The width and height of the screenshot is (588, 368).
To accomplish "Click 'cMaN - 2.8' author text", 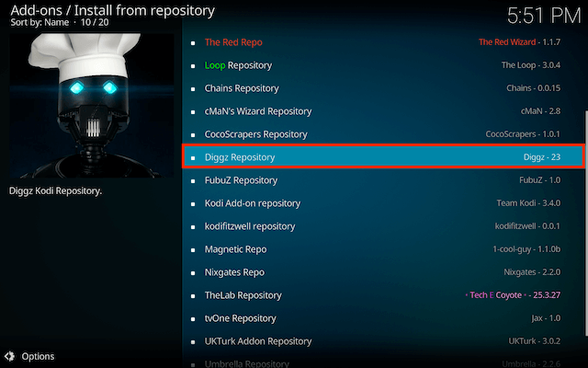I will click(541, 111).
